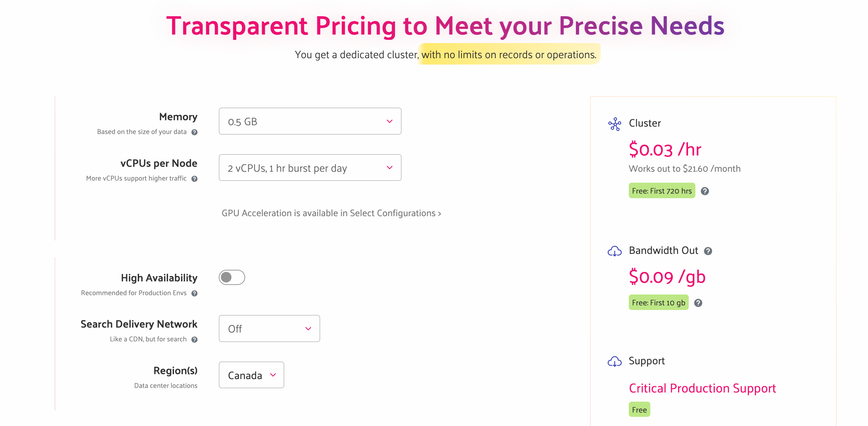Click help icon beside Free First 720 hrs

tap(705, 191)
